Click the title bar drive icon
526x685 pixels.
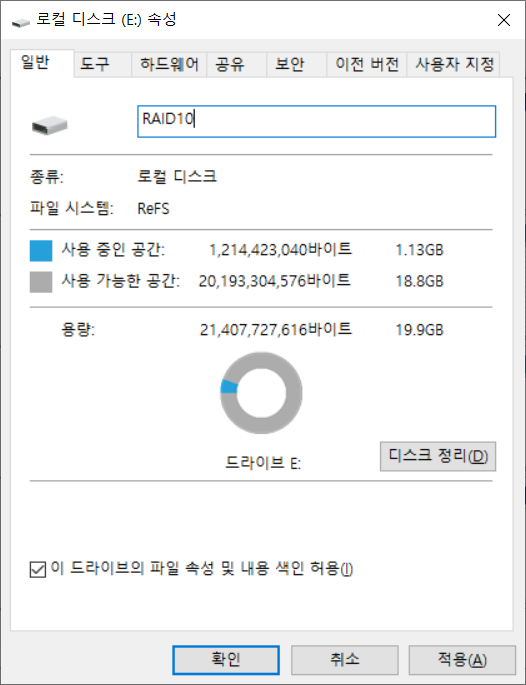point(21,22)
